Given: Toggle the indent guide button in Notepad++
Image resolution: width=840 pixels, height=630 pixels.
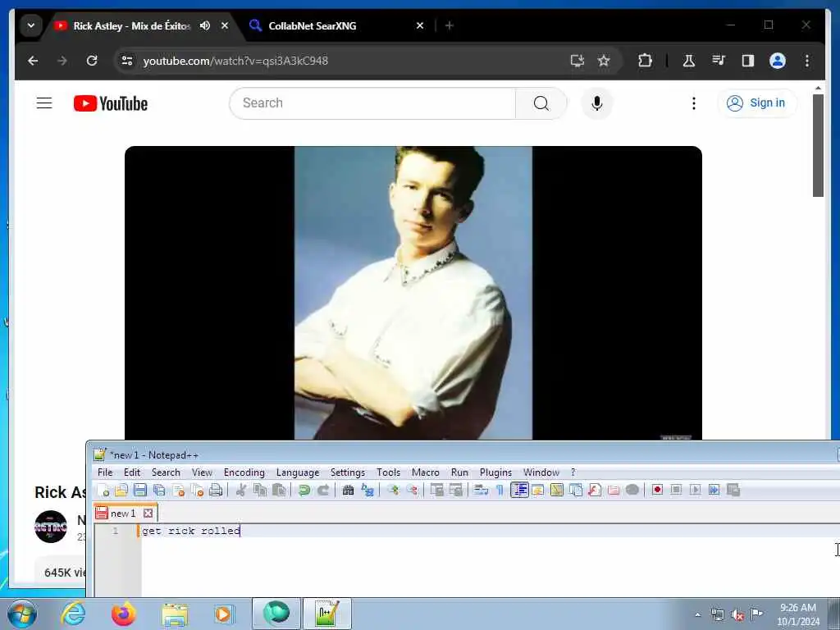Looking at the screenshot, I should [519, 491].
